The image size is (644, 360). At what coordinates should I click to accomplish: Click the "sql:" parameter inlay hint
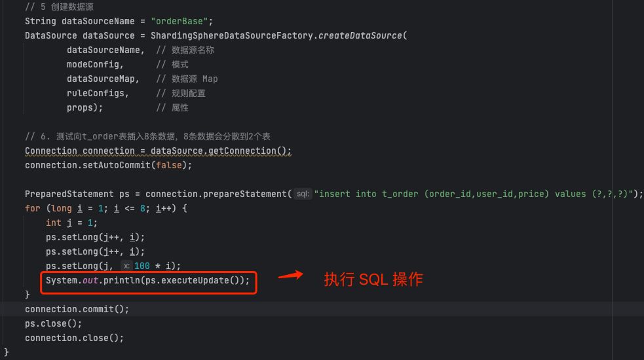303,194
